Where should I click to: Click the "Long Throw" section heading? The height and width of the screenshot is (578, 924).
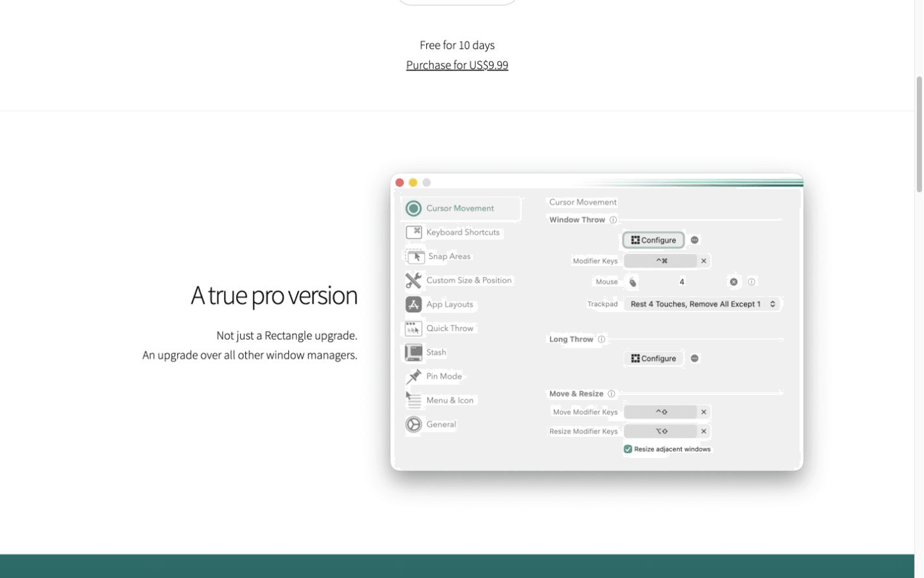(x=571, y=339)
